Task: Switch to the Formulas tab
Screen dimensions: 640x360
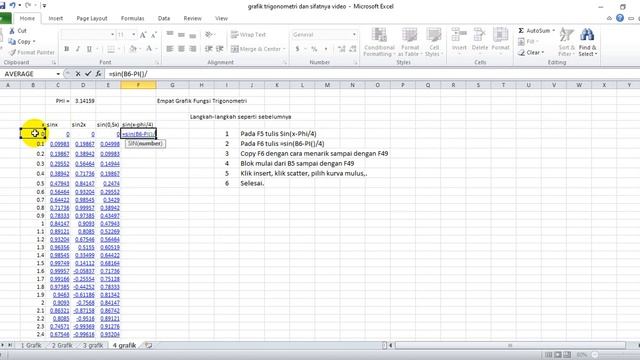Action: point(132,18)
